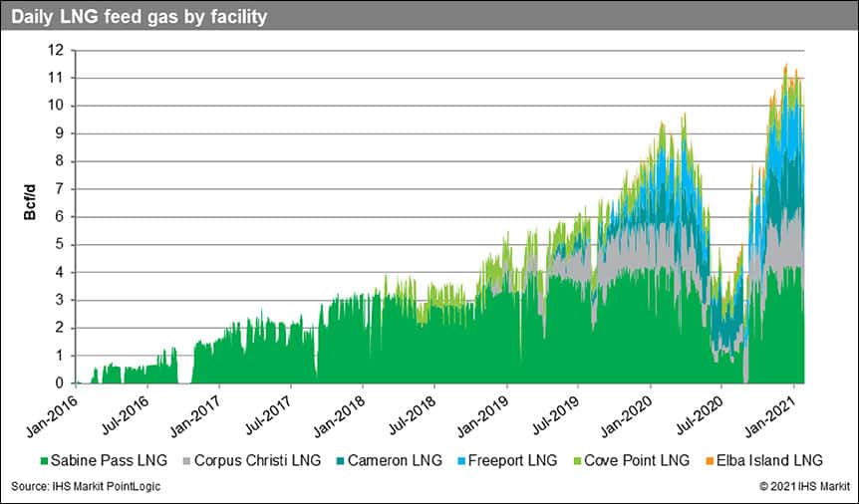Click the y-axis value 6

(x=61, y=217)
